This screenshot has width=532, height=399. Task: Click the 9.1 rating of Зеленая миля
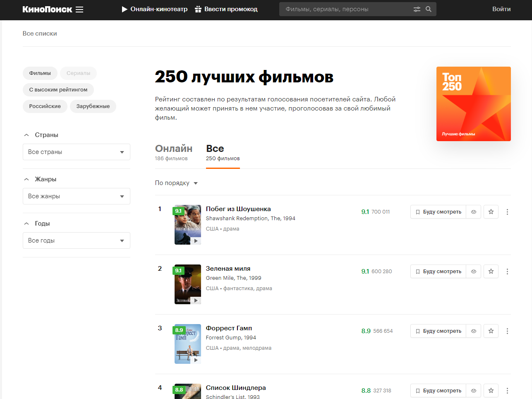click(365, 272)
